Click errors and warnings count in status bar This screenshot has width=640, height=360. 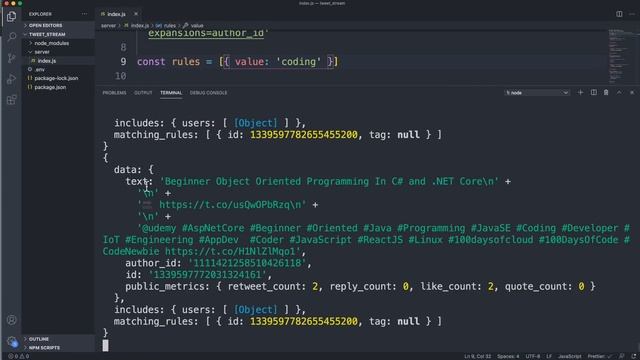pyautogui.click(x=19, y=356)
